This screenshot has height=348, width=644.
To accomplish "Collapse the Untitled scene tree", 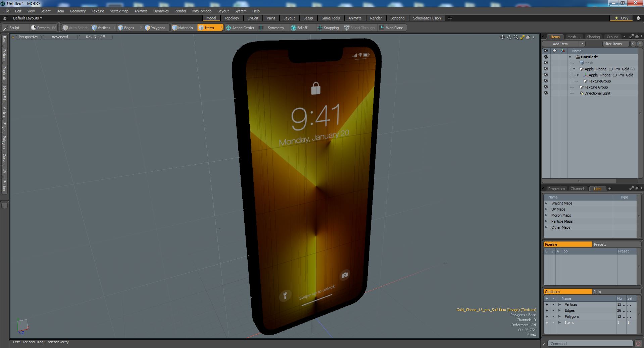I will pos(570,57).
